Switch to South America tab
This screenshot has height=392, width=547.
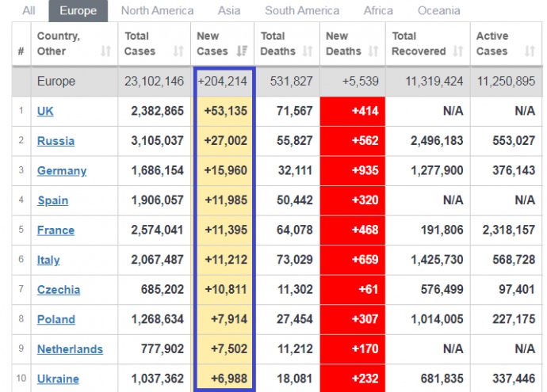click(x=302, y=11)
